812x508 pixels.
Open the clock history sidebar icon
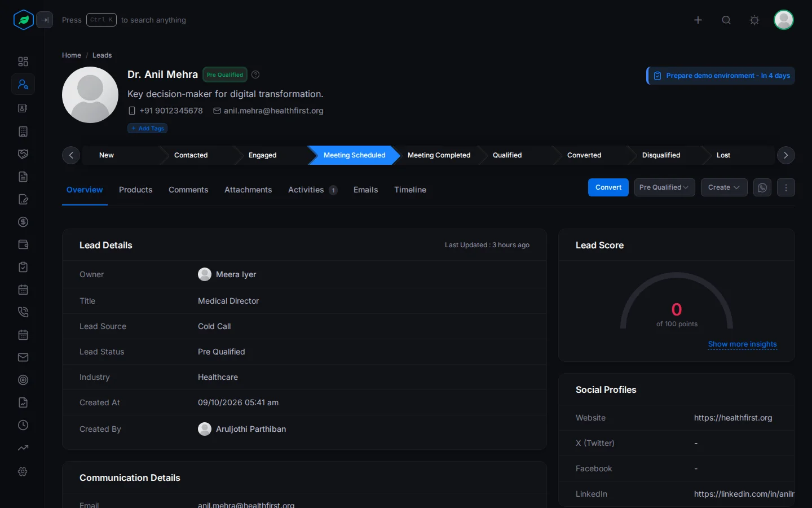23,425
